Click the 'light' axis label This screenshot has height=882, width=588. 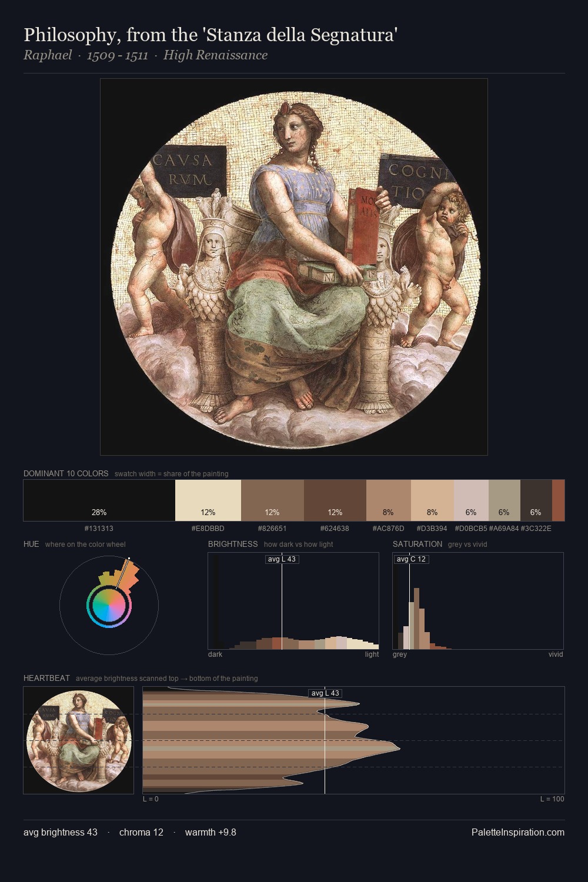[x=372, y=654]
